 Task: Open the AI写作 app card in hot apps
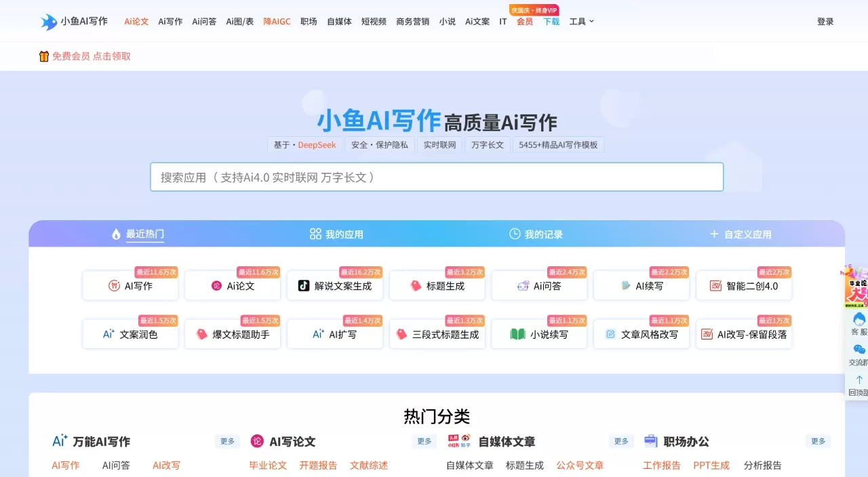click(x=130, y=286)
